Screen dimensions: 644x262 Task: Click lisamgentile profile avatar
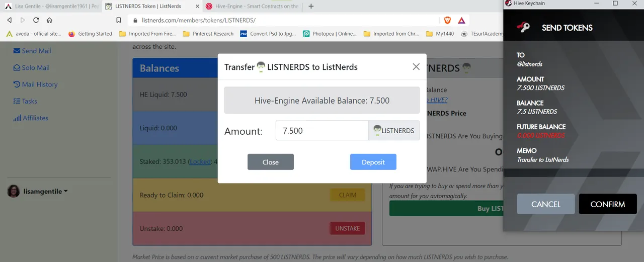point(14,191)
